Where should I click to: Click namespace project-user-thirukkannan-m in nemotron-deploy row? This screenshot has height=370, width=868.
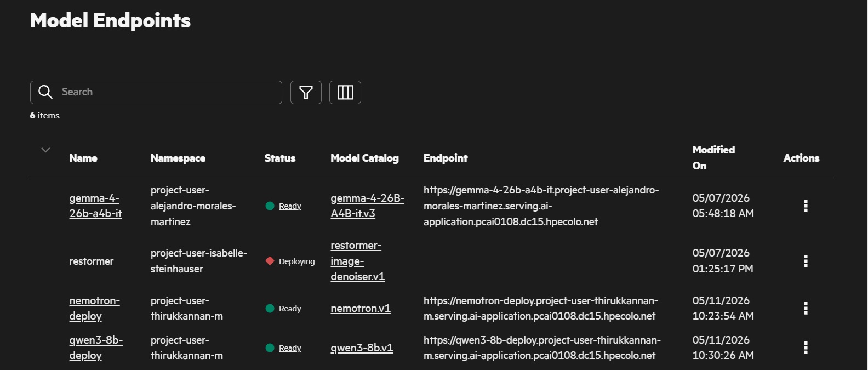click(x=187, y=309)
